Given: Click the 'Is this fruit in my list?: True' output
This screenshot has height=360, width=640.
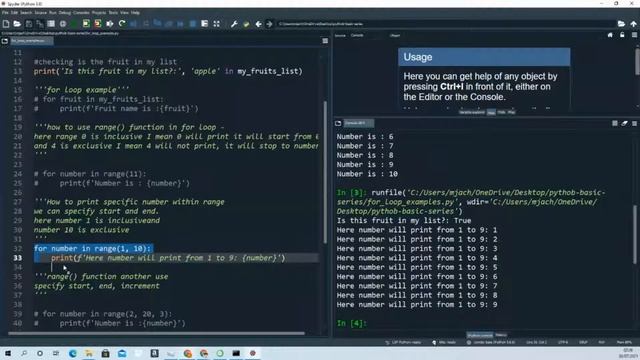Looking at the screenshot, I should (x=404, y=220).
